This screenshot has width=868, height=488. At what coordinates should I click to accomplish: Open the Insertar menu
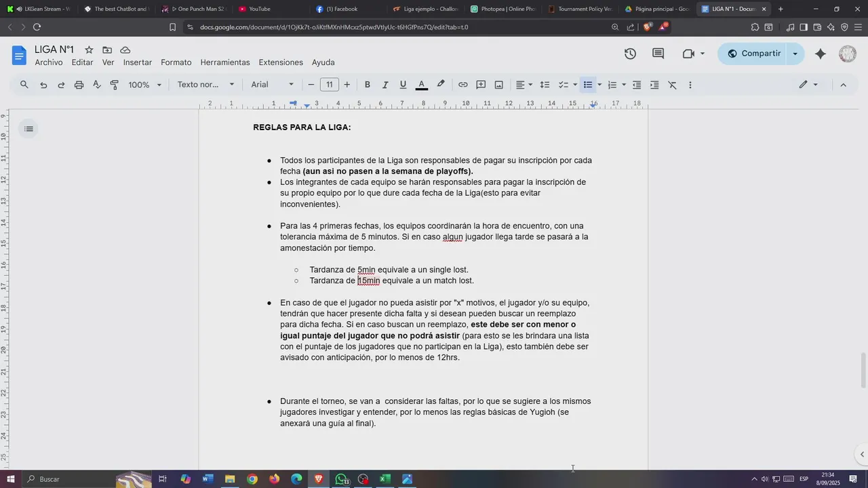click(138, 62)
